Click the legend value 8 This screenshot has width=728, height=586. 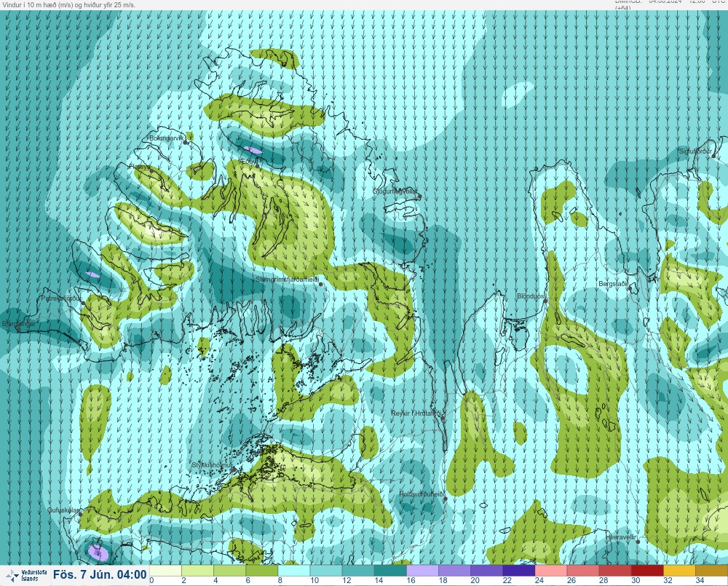280,580
